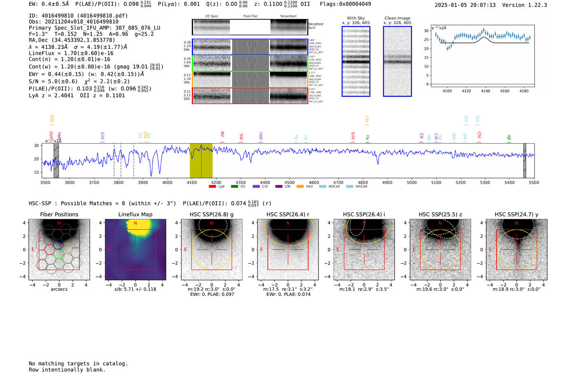
Task: Click the Gaussian emission line fit plot
Action: 482,56
